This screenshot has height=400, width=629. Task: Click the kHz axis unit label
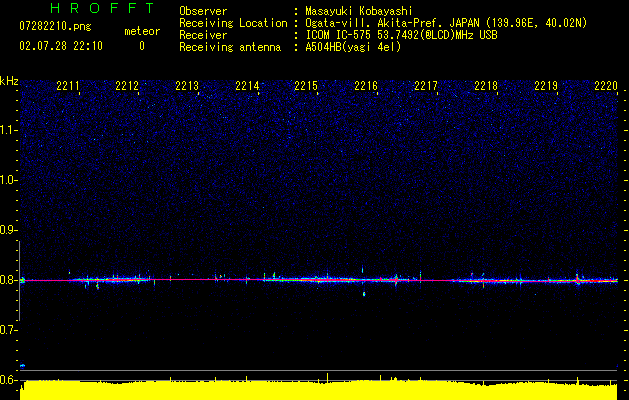tap(9, 81)
